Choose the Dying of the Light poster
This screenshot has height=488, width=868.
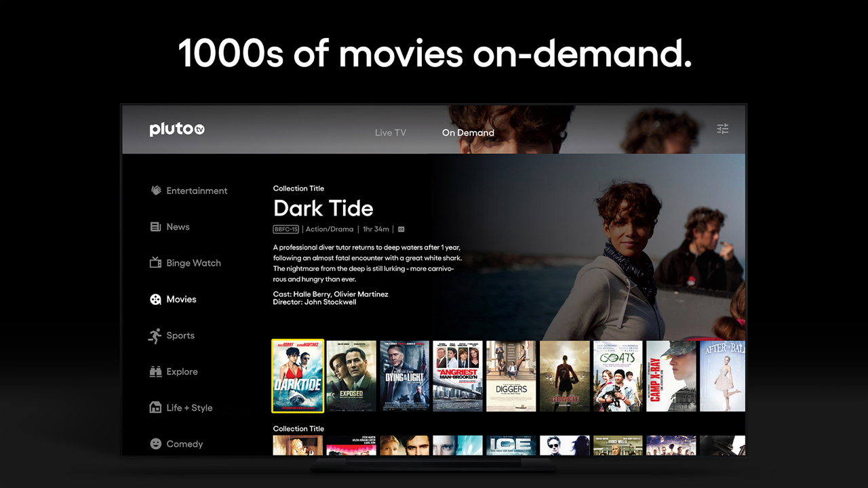click(x=404, y=376)
